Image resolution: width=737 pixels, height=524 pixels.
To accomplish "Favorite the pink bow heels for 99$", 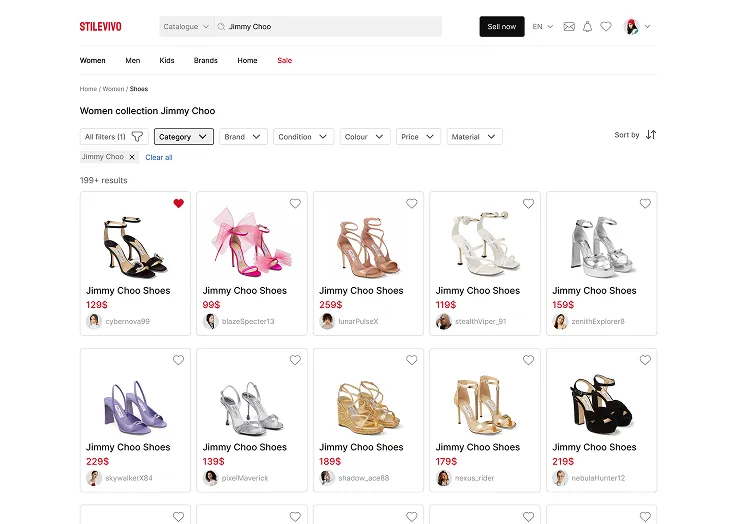I will point(295,204).
